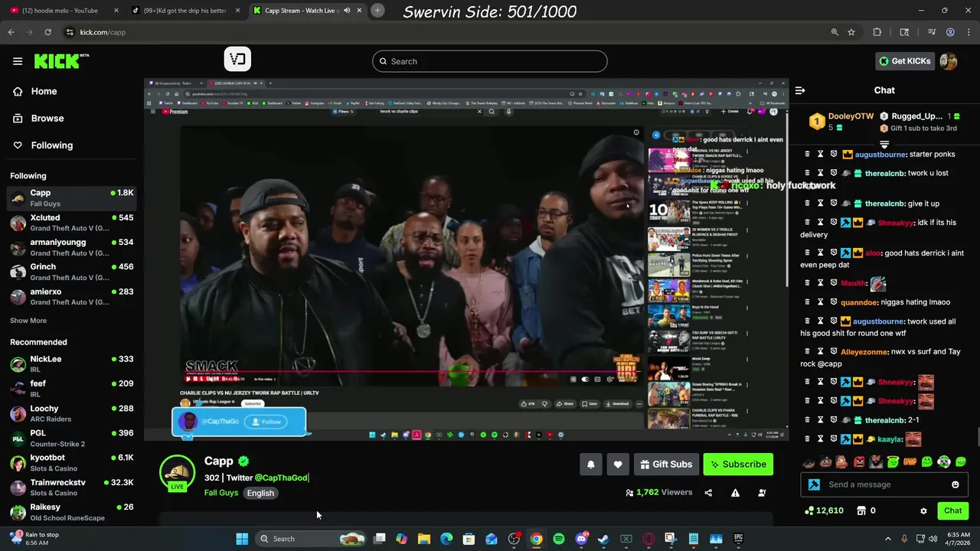The width and height of the screenshot is (980, 551).
Task: Click the Kick search field
Action: [x=490, y=61]
